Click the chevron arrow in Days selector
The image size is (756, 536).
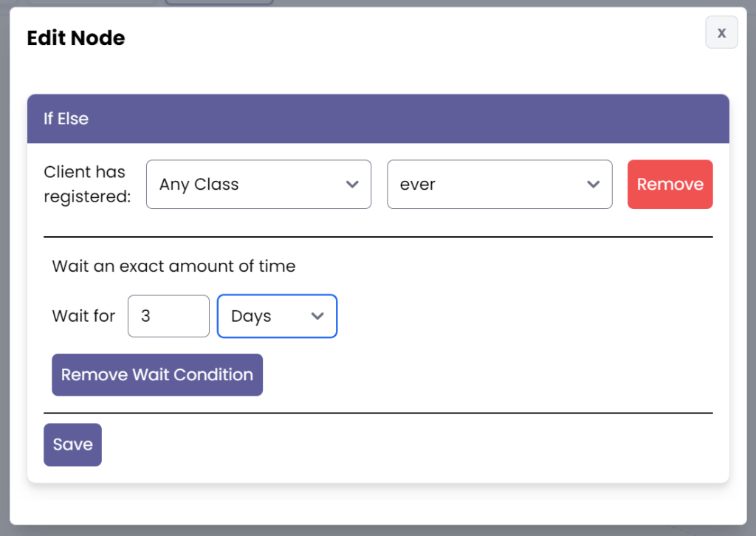click(x=317, y=316)
